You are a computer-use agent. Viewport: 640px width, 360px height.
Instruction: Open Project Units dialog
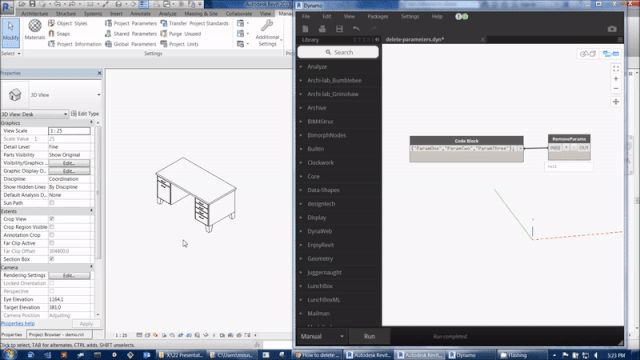tap(179, 44)
